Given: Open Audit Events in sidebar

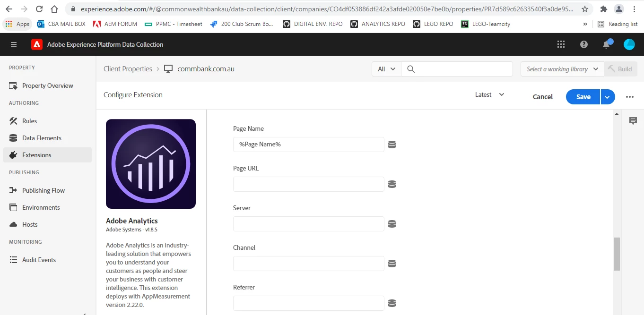Looking at the screenshot, I should tap(47, 260).
